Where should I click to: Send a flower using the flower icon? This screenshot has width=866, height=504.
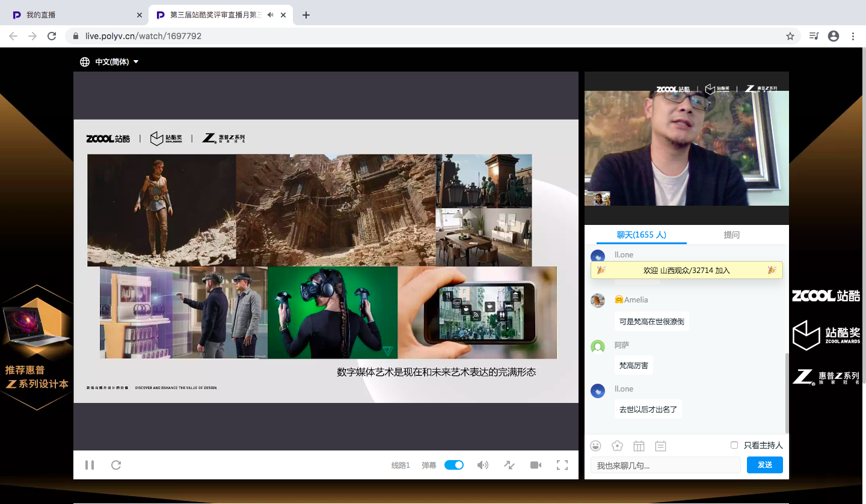click(x=617, y=446)
